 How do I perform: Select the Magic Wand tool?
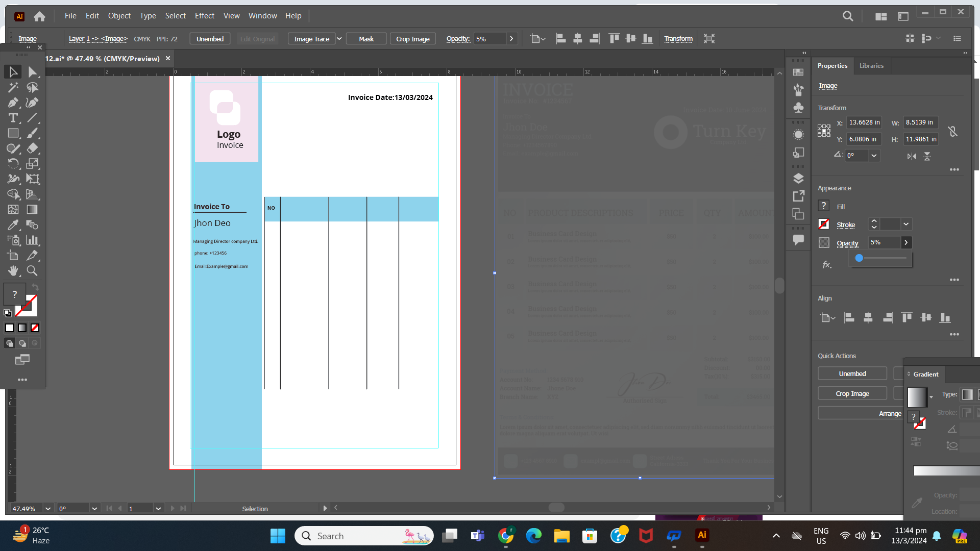click(x=13, y=87)
